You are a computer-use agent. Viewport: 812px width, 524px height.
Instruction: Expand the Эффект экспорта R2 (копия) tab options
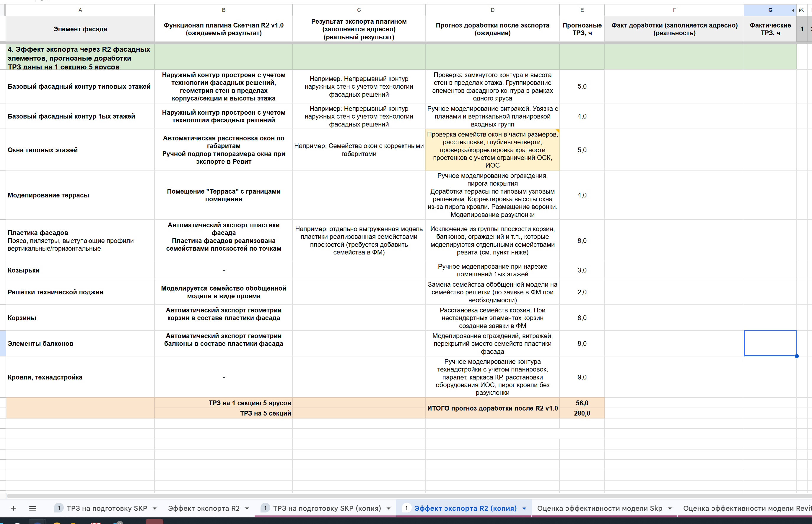[524, 508]
